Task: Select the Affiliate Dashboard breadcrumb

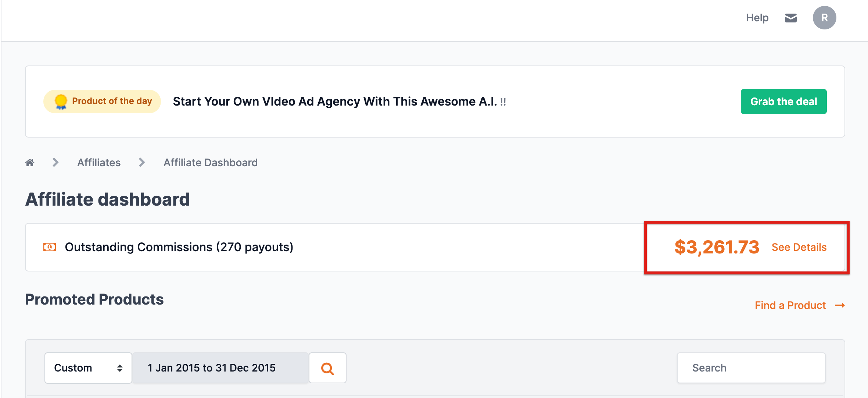Action: point(211,163)
